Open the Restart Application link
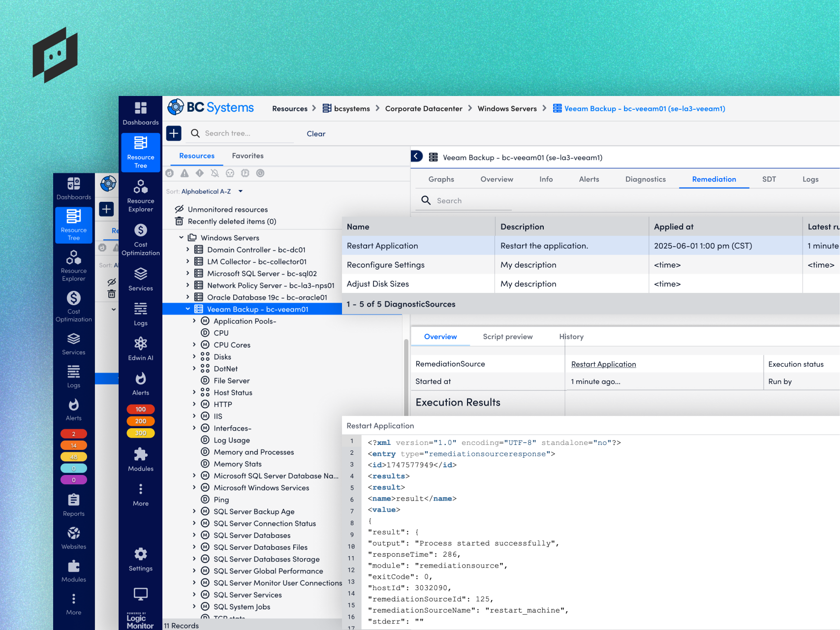Image resolution: width=840 pixels, height=630 pixels. click(x=603, y=364)
